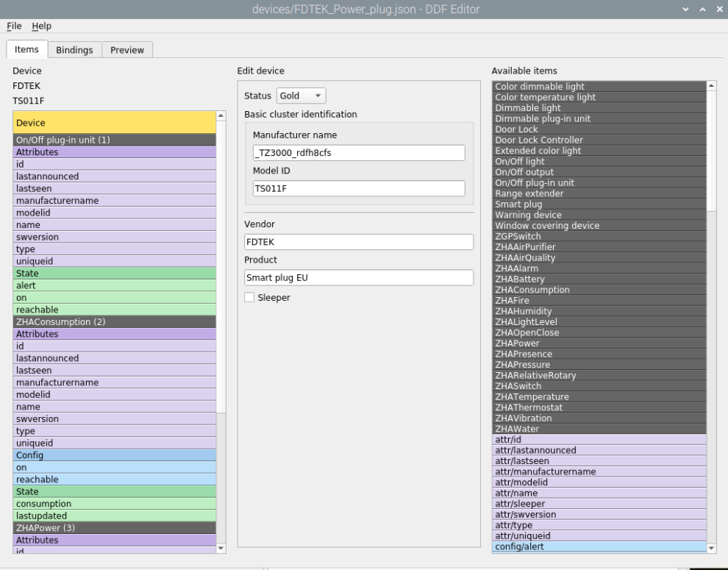
Task: Open the Status dropdown showing Gold
Action: 301,95
